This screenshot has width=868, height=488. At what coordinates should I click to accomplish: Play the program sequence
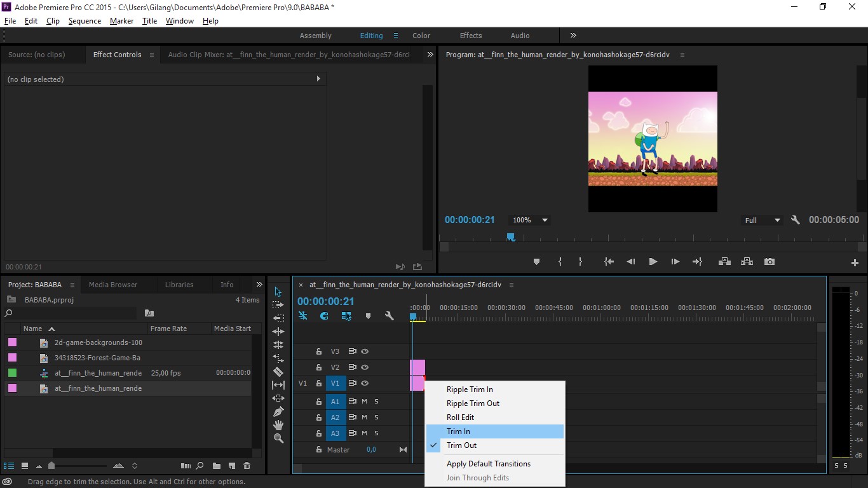653,262
